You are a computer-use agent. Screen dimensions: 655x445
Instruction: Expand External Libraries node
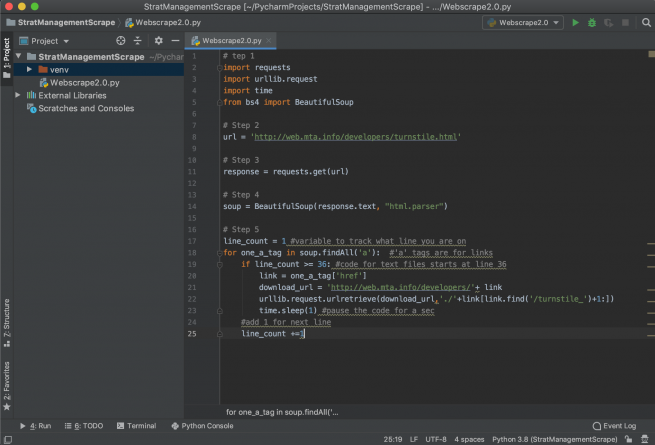[x=19, y=96]
